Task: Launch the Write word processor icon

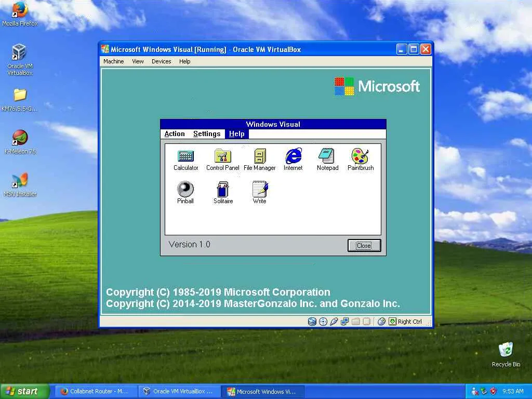Action: [x=260, y=192]
